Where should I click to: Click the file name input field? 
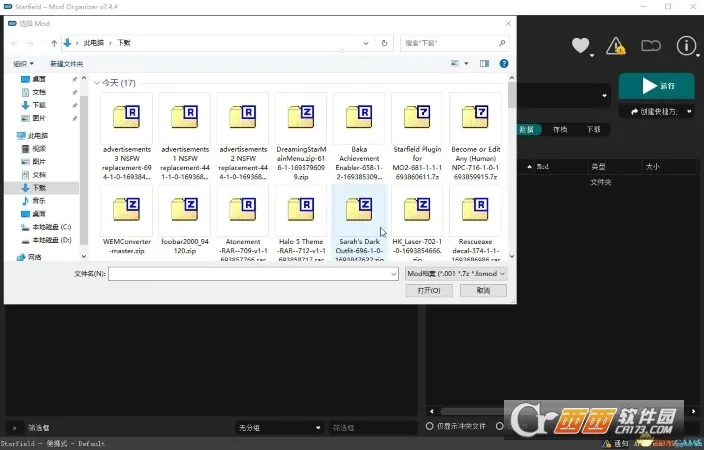[x=252, y=273]
